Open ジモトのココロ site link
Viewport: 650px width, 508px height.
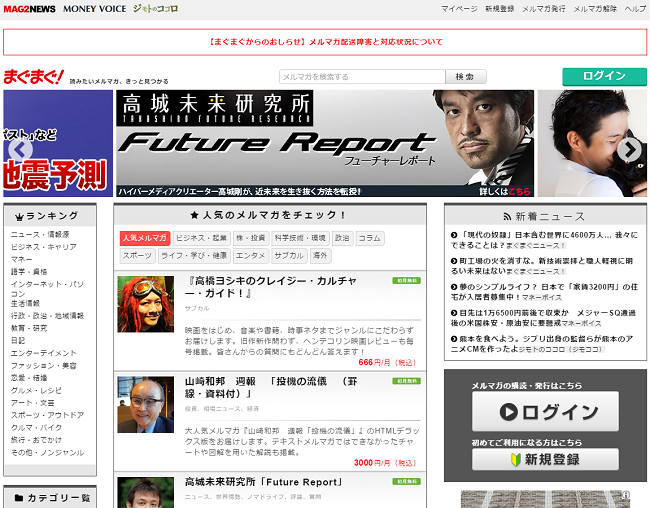[x=155, y=9]
